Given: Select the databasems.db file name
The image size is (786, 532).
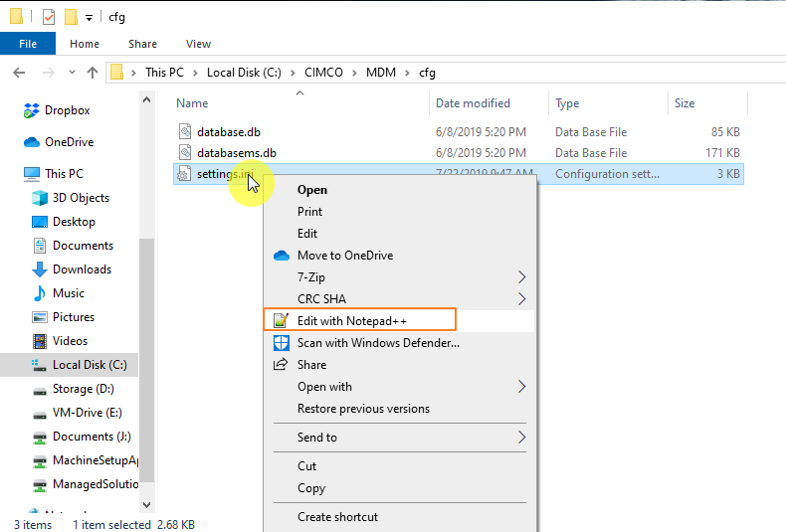Looking at the screenshot, I should coord(237,153).
